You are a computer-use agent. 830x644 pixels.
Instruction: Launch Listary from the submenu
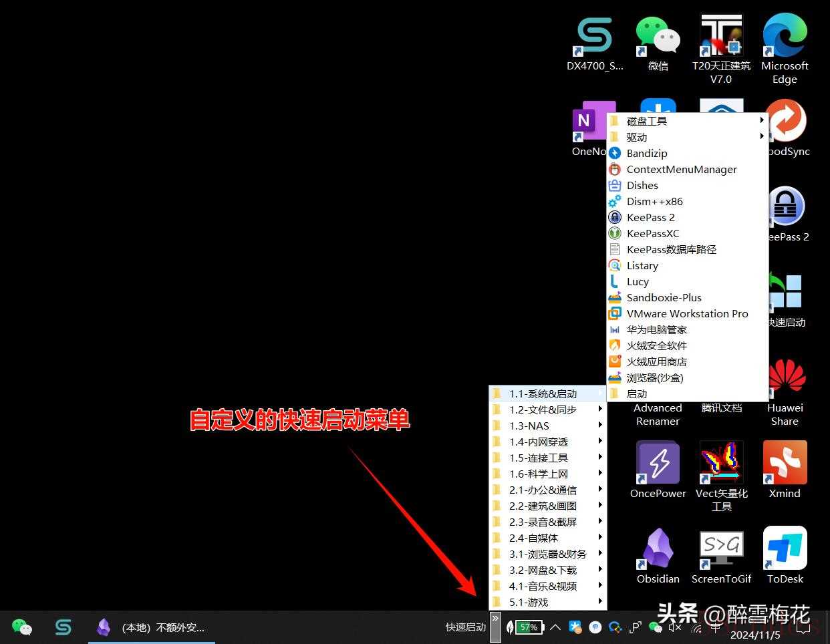(x=688, y=265)
